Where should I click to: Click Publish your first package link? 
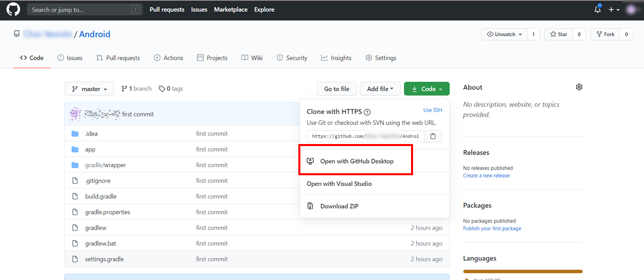pyautogui.click(x=492, y=229)
